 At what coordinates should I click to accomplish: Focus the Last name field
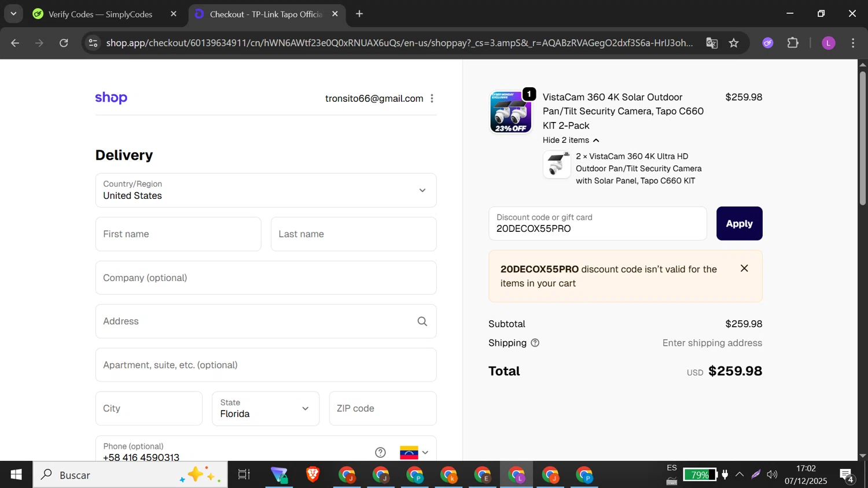coord(354,234)
